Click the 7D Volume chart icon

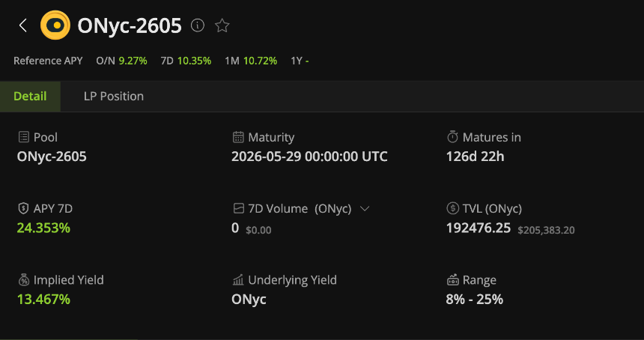(x=238, y=208)
